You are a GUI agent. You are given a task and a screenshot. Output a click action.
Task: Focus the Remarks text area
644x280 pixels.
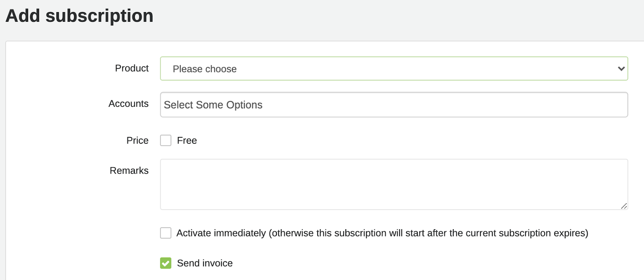[x=394, y=184]
